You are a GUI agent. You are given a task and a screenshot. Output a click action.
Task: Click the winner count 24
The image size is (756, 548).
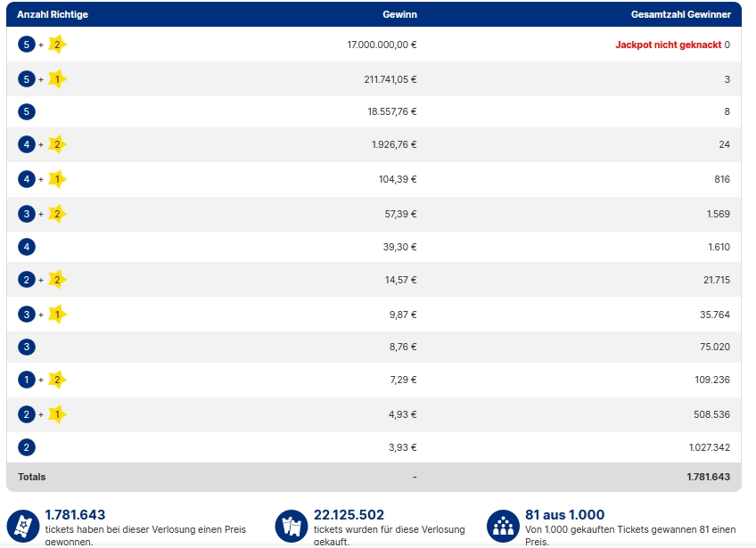point(725,144)
